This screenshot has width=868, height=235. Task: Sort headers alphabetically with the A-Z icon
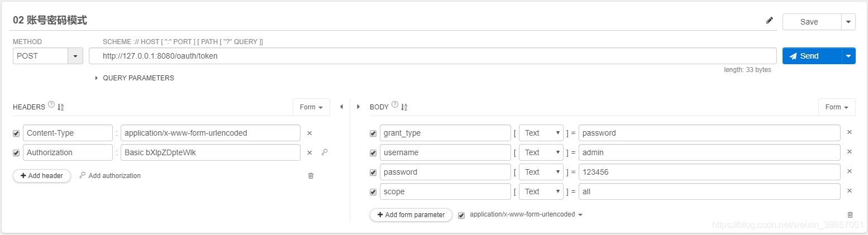[61, 107]
